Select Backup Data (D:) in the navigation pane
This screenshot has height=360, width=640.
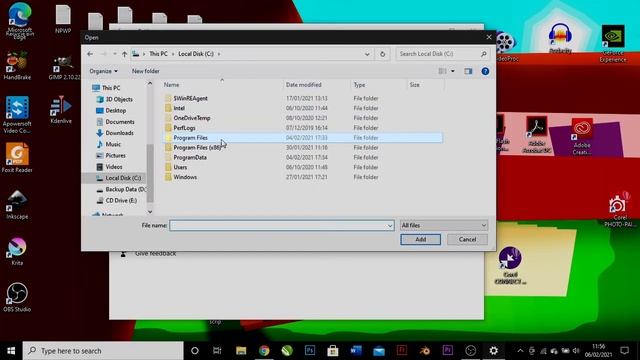click(121, 189)
